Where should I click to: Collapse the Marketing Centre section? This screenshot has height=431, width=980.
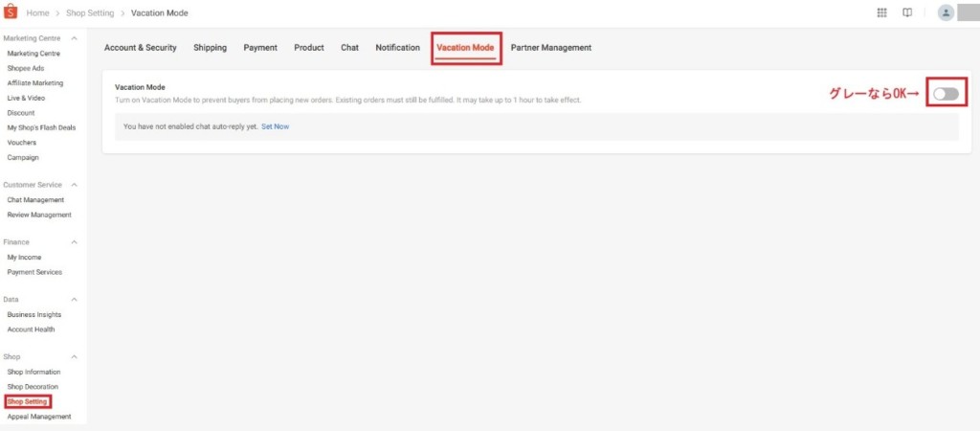[x=75, y=38]
